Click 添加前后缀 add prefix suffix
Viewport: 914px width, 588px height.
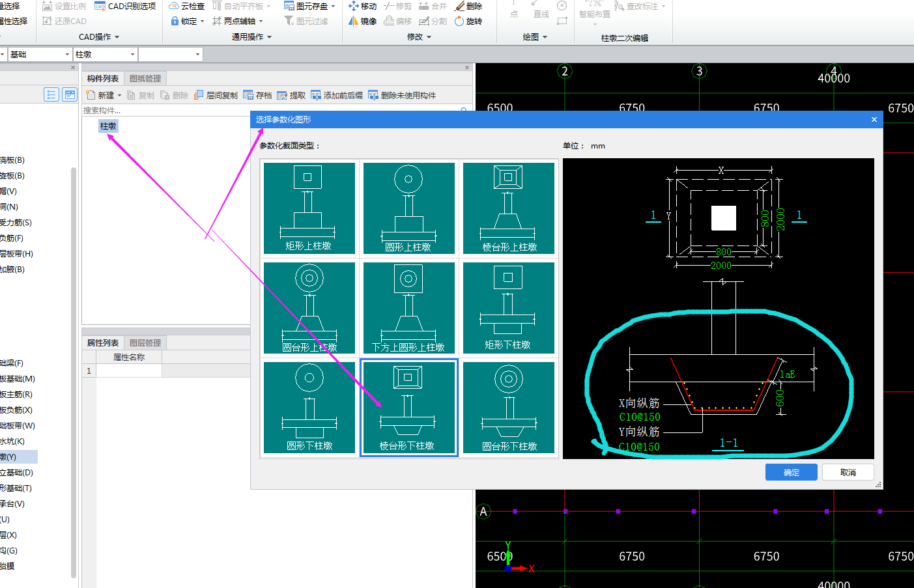(337, 95)
